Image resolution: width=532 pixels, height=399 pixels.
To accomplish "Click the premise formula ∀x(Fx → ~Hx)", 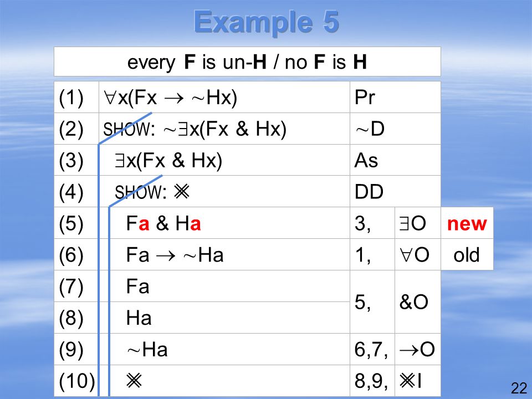I will point(170,98).
